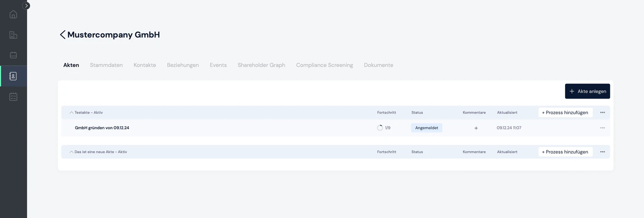
Task: Click the 1/9 progress indicator
Action: coord(384,128)
